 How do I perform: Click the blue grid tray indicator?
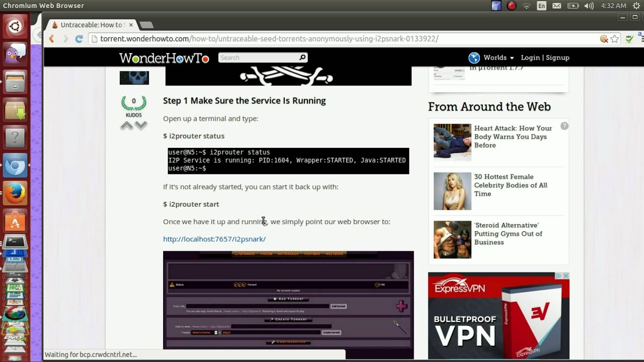pos(497,6)
